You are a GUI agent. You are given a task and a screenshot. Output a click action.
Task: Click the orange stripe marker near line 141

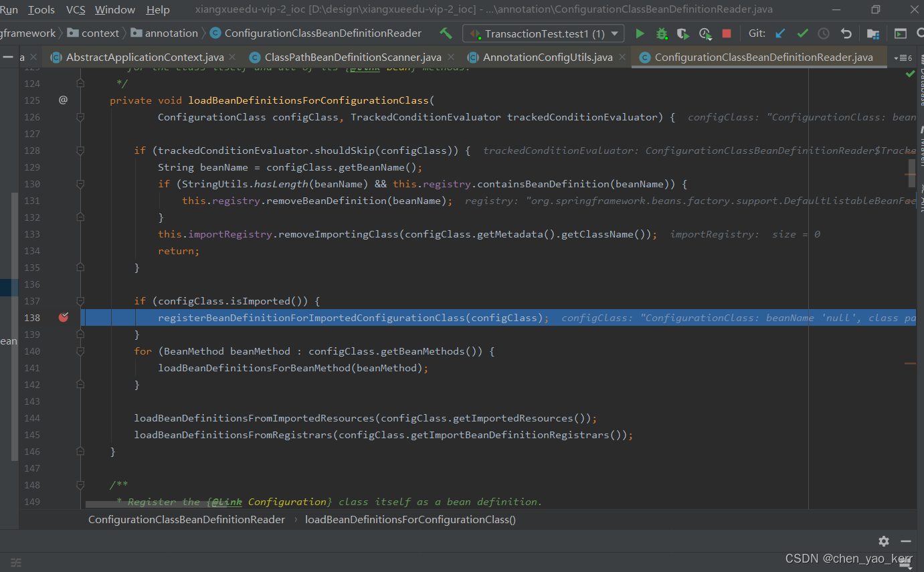point(910,363)
